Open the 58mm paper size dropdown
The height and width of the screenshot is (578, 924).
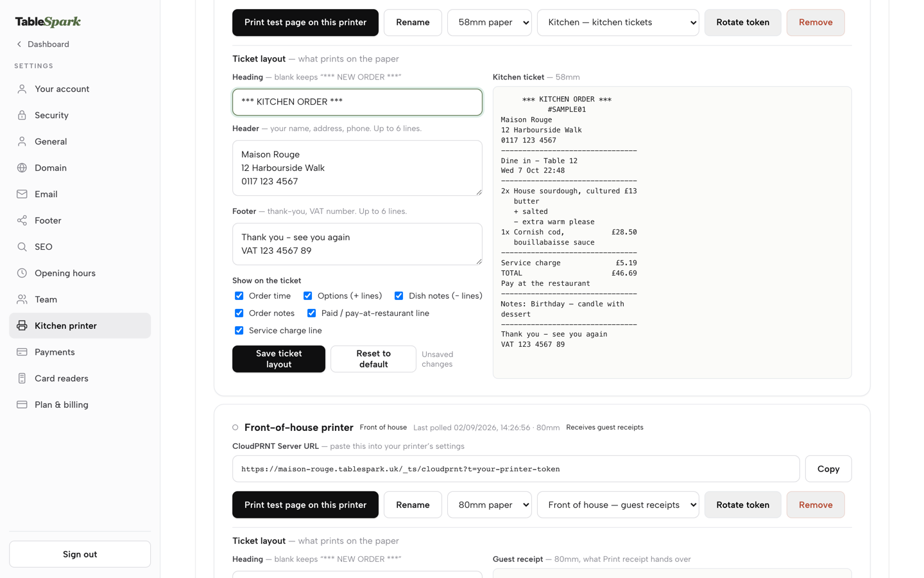489,22
